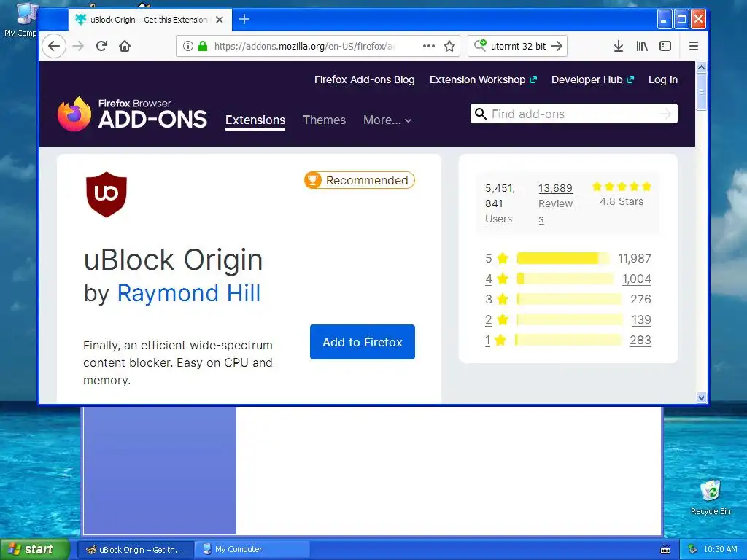Click the 5-star rating bar
Viewport: 747px width, 560px height.
click(x=562, y=259)
